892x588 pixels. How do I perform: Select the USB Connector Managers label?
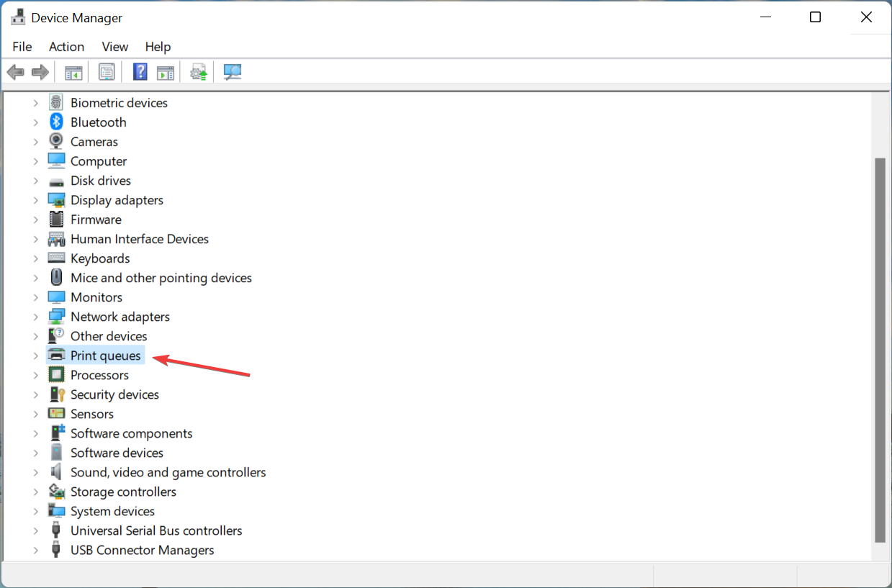[143, 550]
